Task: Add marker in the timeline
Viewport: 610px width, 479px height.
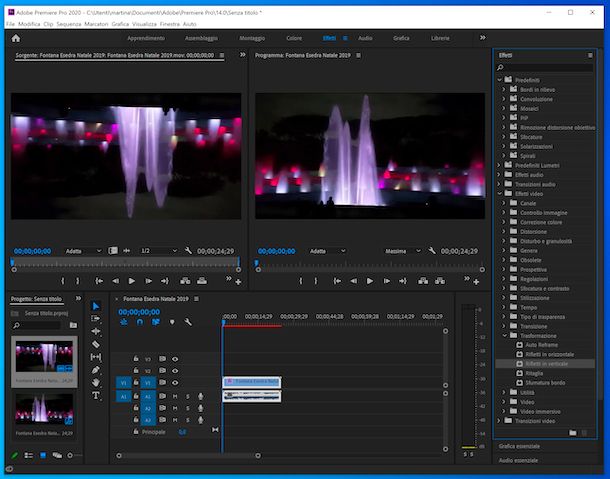Action: pyautogui.click(x=172, y=322)
